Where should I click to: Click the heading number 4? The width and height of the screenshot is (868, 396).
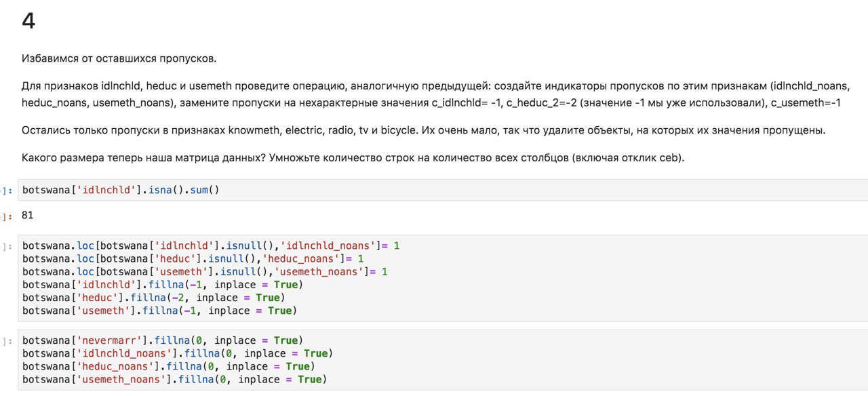[28, 22]
